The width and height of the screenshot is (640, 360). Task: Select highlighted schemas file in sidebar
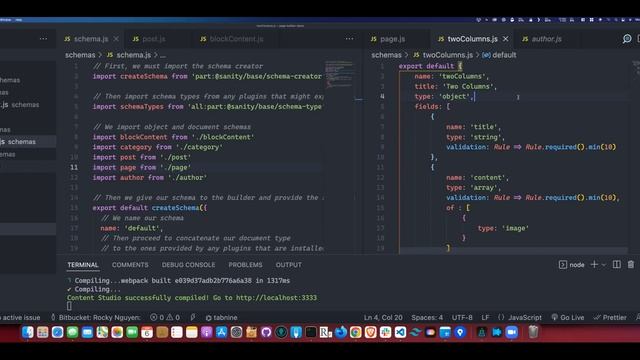point(28,142)
